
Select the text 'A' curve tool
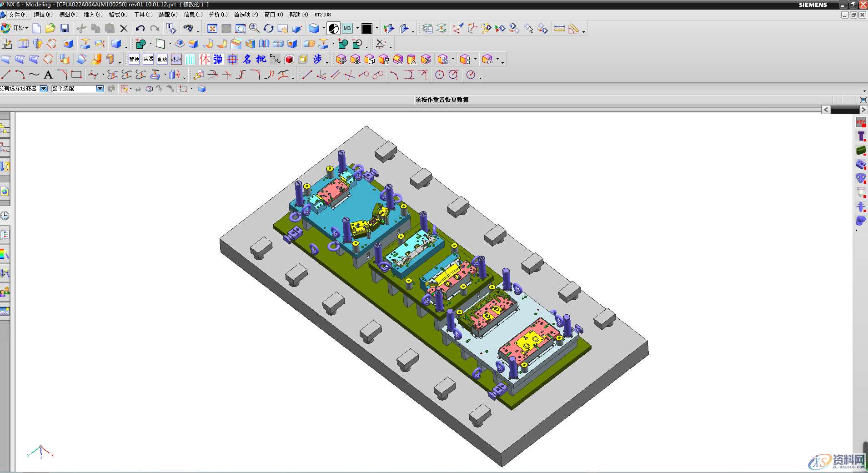(48, 75)
